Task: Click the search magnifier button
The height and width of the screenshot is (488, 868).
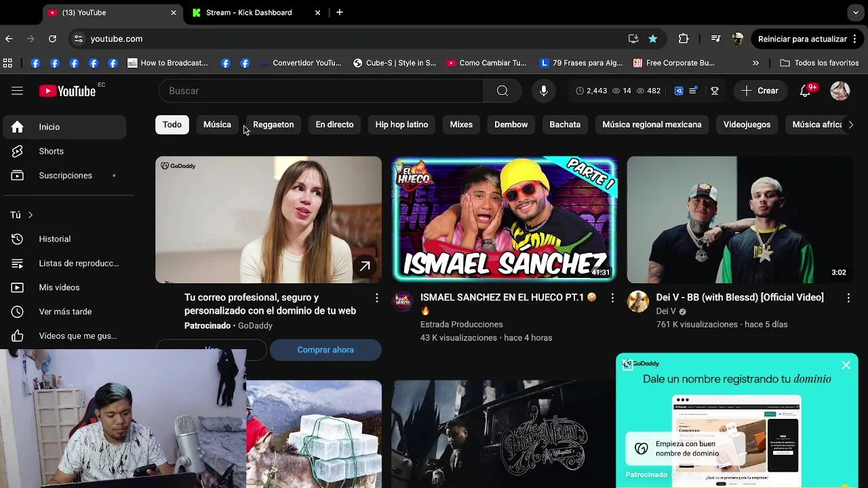Action: pos(502,91)
